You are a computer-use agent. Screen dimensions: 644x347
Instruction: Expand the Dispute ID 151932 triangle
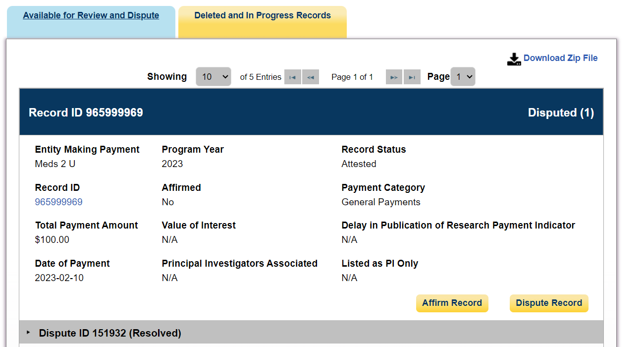[x=28, y=333]
